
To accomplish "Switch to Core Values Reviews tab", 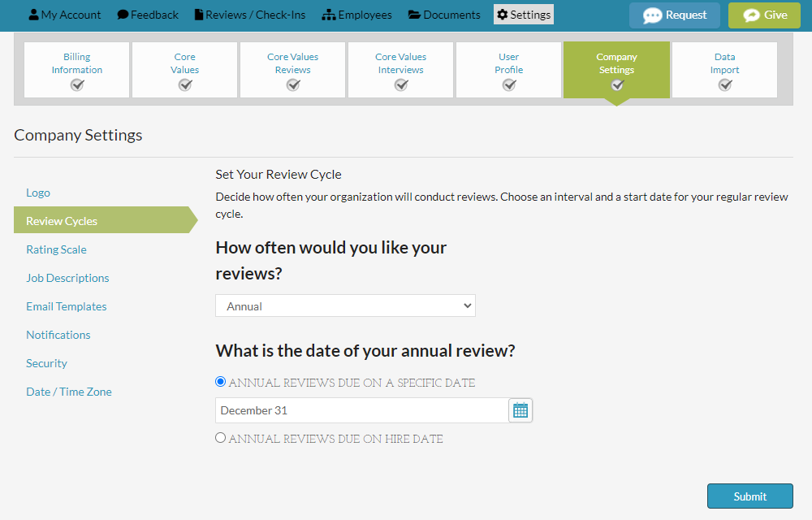I will click(292, 70).
